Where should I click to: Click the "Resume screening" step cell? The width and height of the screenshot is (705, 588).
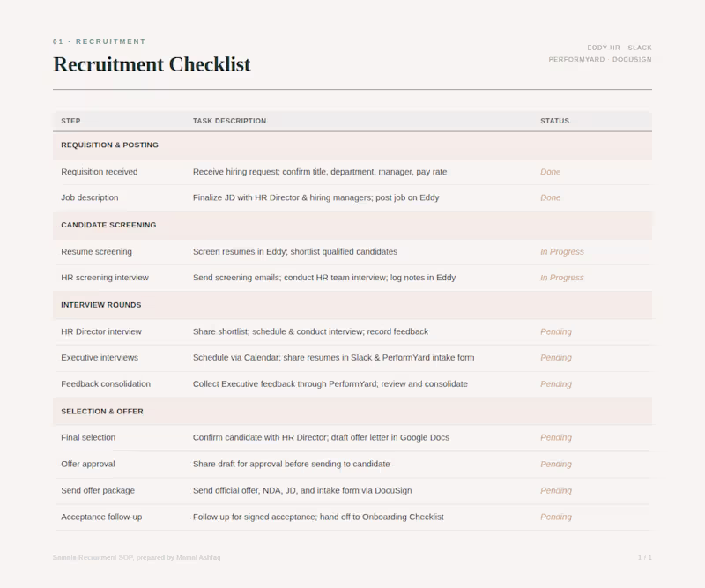96,252
